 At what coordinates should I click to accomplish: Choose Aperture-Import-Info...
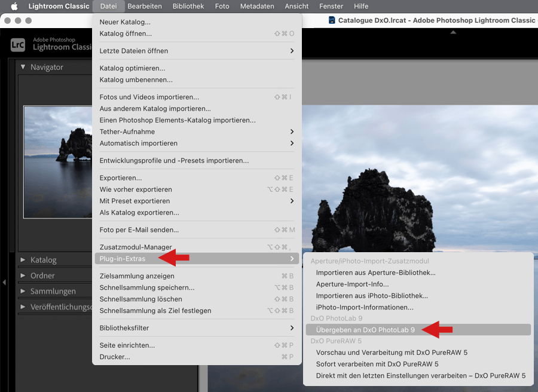coord(418,284)
